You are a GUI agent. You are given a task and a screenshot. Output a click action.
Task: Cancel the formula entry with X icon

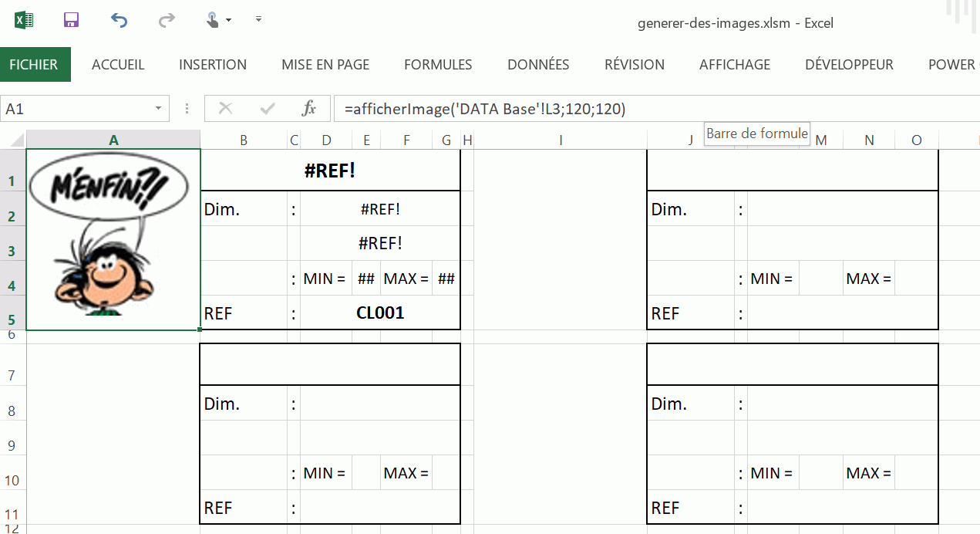(x=226, y=109)
